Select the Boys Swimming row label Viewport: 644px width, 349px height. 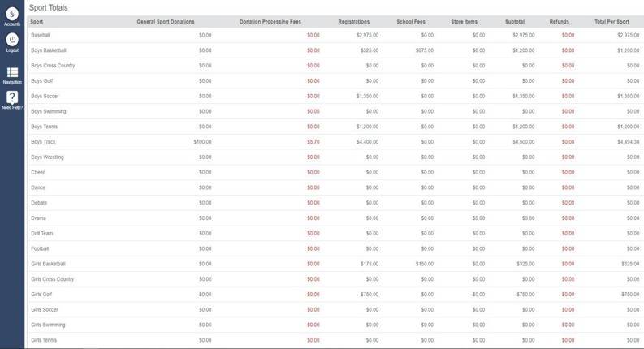pyautogui.click(x=49, y=111)
